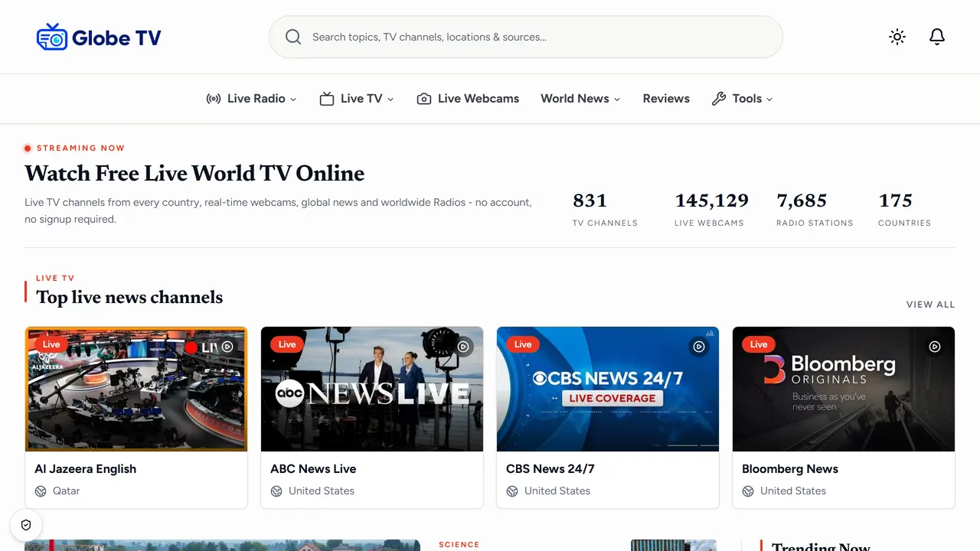Open CBS News 24/7 thumbnail image
This screenshot has height=551, width=980.
pos(608,390)
